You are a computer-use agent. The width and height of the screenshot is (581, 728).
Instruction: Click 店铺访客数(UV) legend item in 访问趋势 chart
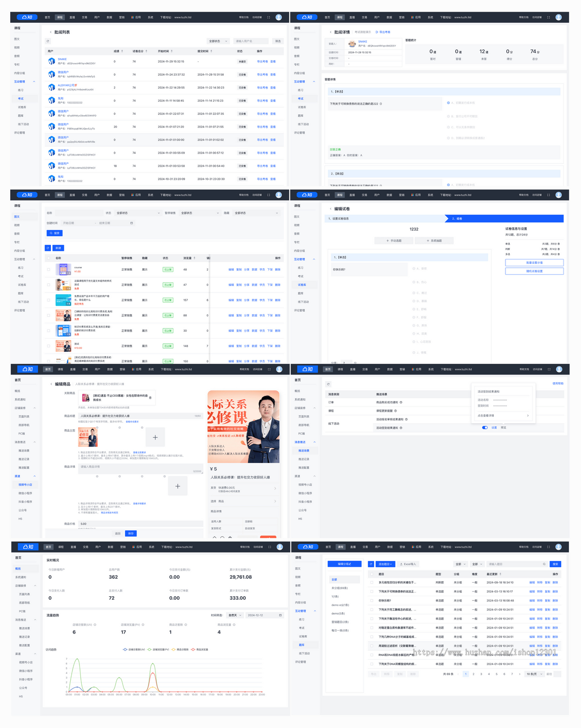(x=135, y=650)
